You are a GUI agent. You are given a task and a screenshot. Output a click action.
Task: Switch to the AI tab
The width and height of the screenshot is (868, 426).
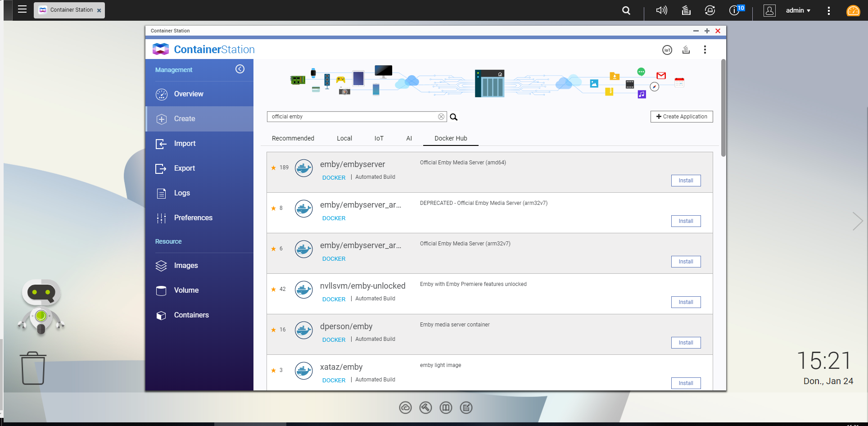pos(409,138)
